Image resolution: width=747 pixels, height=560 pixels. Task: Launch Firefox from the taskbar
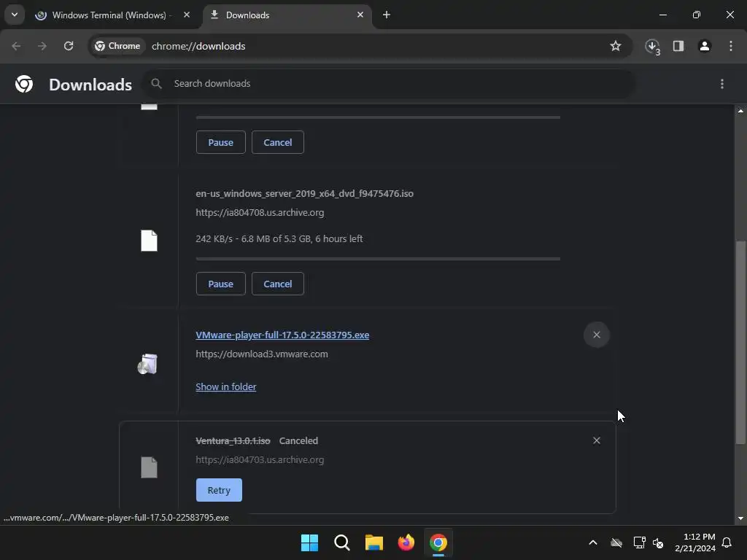[406, 542]
